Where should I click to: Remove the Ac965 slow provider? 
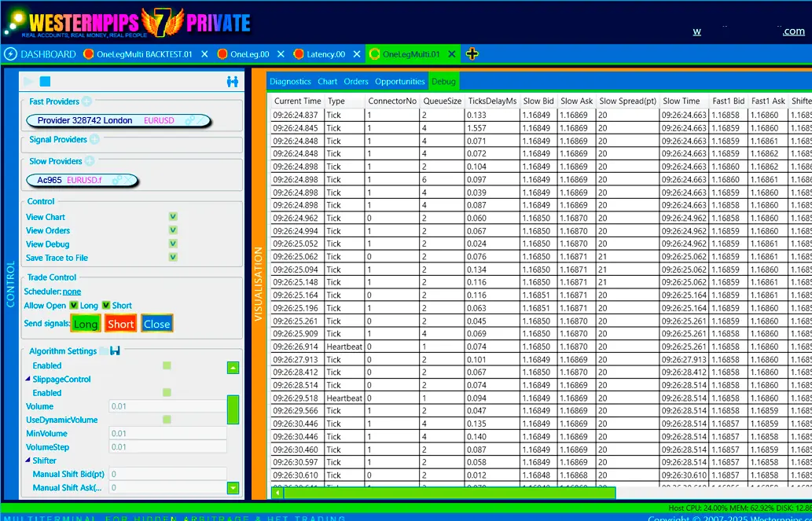(127, 180)
